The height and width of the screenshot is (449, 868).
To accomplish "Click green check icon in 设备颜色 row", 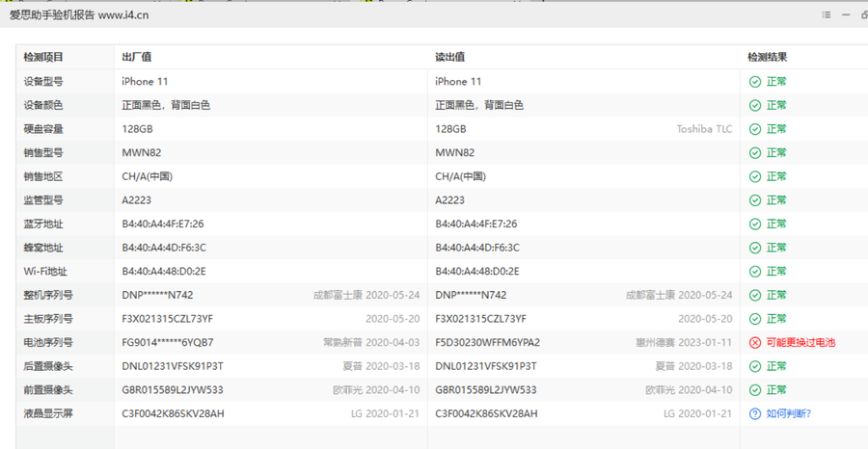I will [x=754, y=105].
